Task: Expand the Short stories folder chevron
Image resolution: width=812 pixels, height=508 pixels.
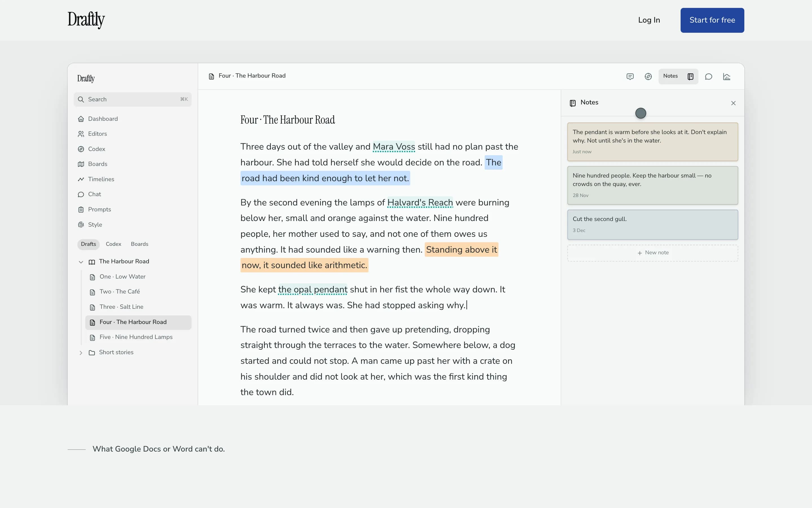Action: coord(81,353)
